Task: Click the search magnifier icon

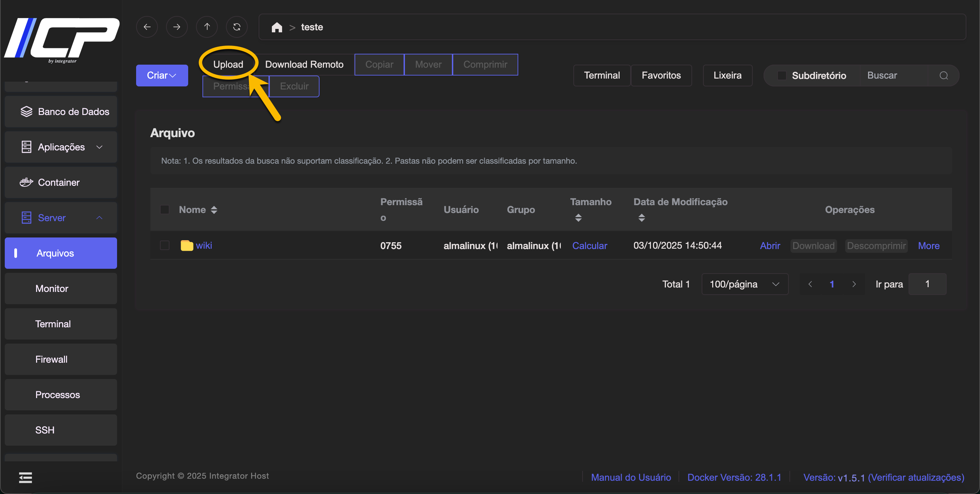Action: tap(944, 75)
